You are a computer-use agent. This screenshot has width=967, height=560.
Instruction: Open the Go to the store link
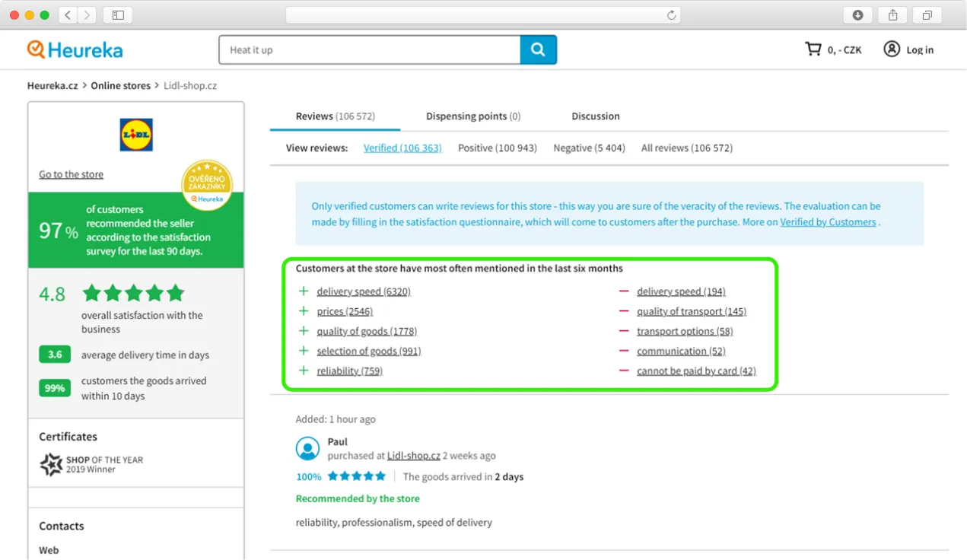click(71, 174)
